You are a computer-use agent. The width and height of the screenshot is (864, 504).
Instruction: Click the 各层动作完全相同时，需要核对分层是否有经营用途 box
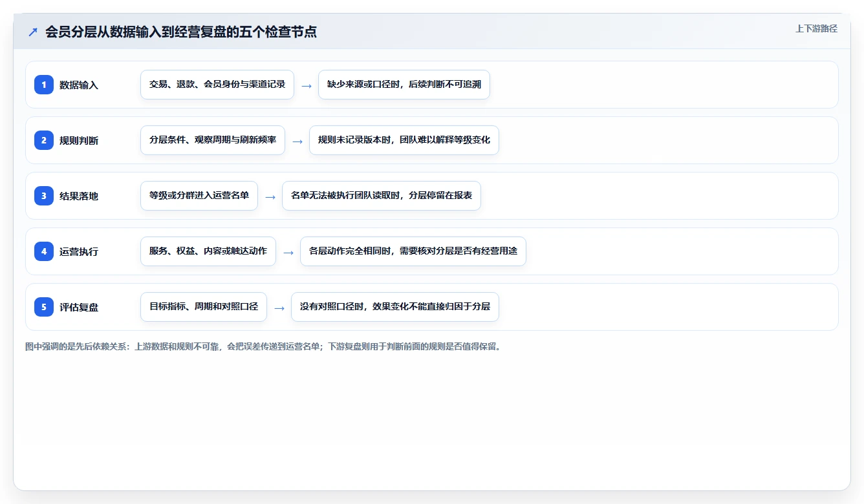[x=413, y=251]
